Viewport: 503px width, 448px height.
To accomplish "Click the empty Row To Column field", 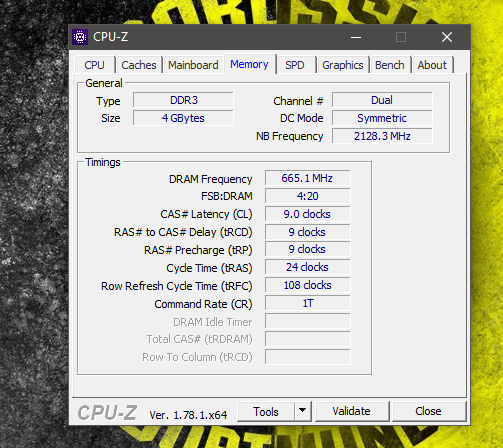I will [307, 357].
